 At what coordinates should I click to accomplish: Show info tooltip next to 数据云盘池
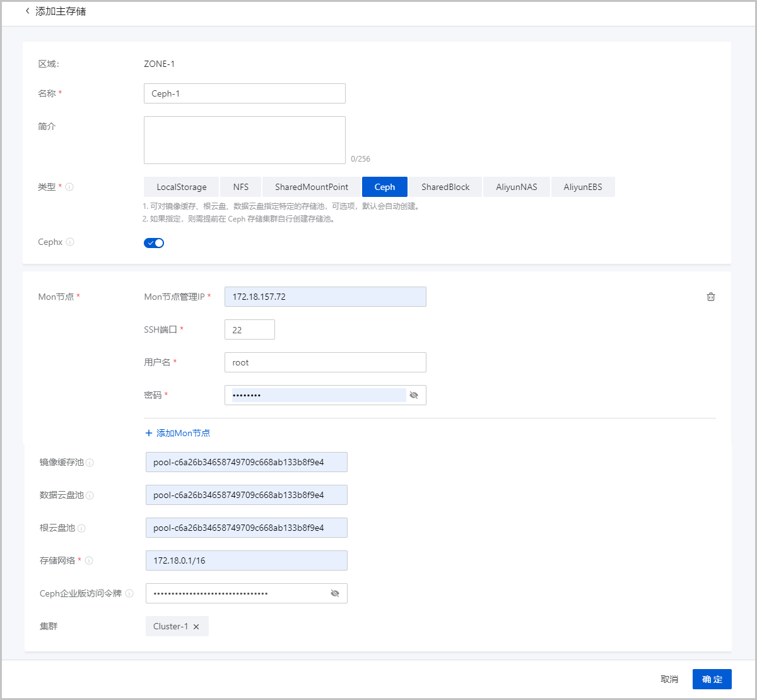pos(90,495)
